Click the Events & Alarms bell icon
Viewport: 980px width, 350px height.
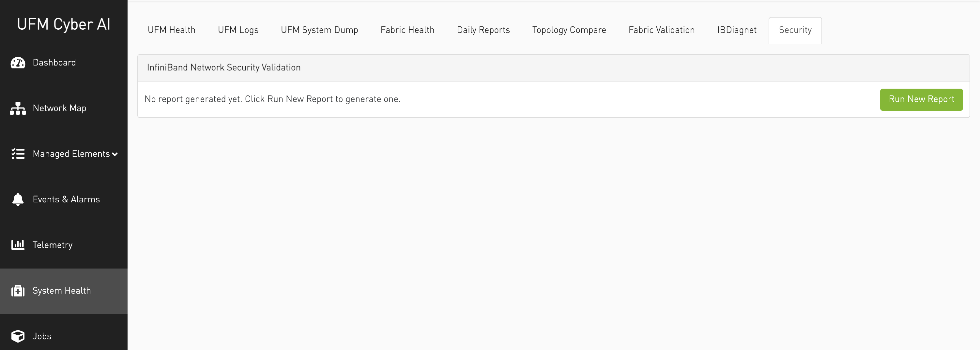[18, 199]
